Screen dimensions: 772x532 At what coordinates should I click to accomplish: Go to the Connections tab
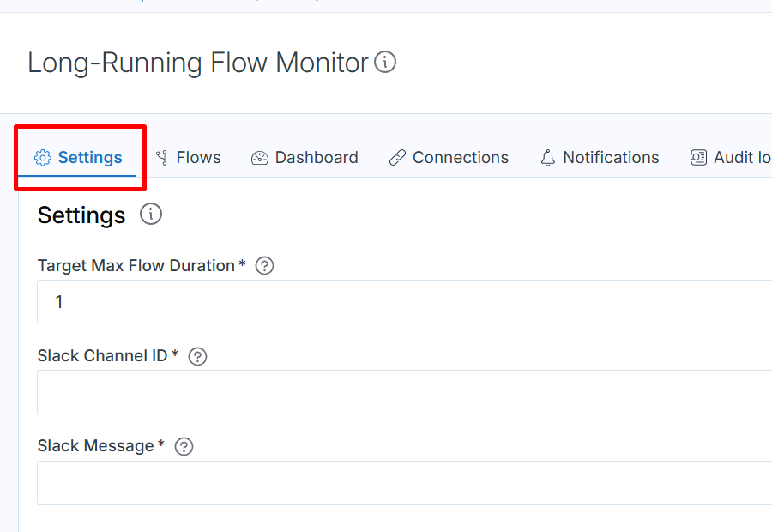pyautogui.click(x=461, y=158)
